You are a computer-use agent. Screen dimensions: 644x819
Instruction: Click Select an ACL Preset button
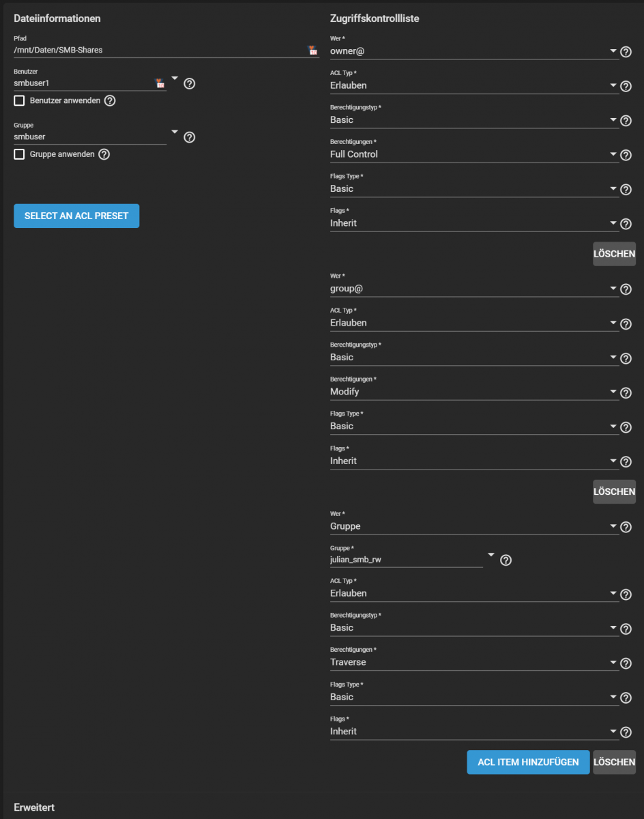pyautogui.click(x=76, y=216)
